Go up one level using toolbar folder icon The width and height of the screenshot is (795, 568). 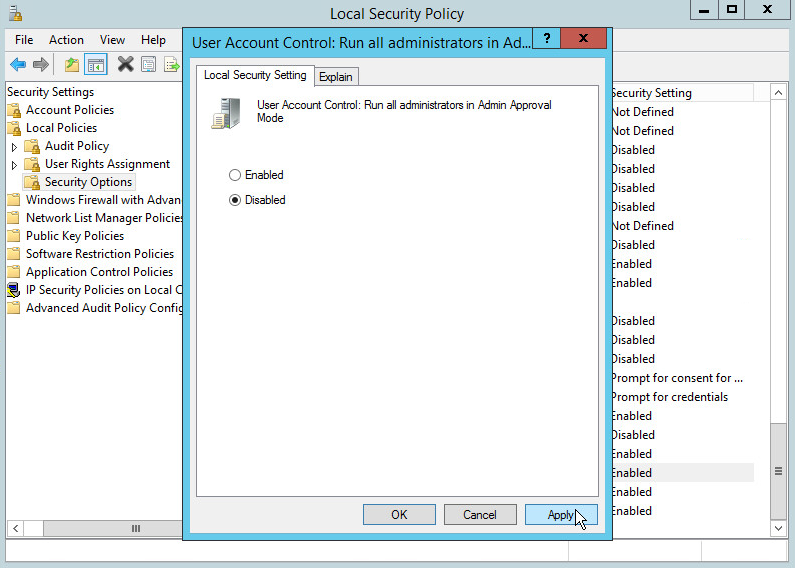pos(72,65)
